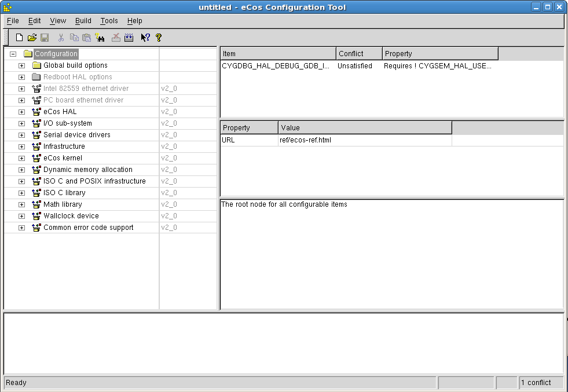The image size is (568, 392).
Task: Select the Serial device drivers item
Action: click(x=76, y=135)
